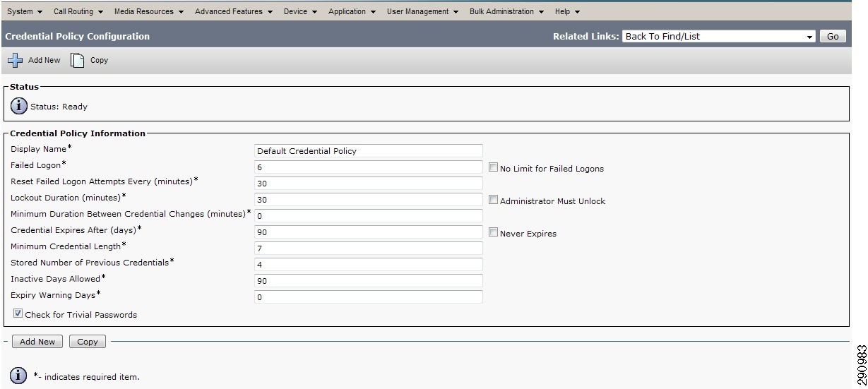Image resolution: width=868 pixels, height=389 pixels.
Task: Uncheck Check for Trivial Passwords
Action: (x=18, y=313)
